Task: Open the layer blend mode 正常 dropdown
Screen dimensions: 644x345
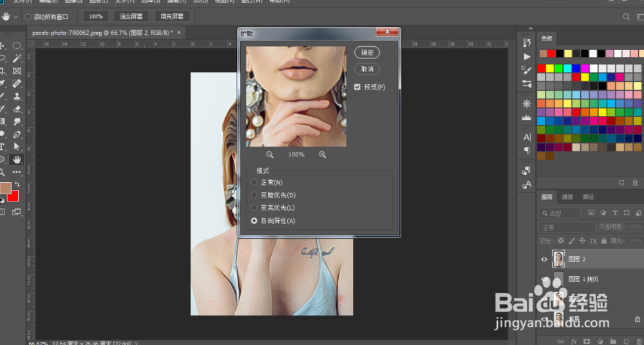Action: tap(566, 227)
